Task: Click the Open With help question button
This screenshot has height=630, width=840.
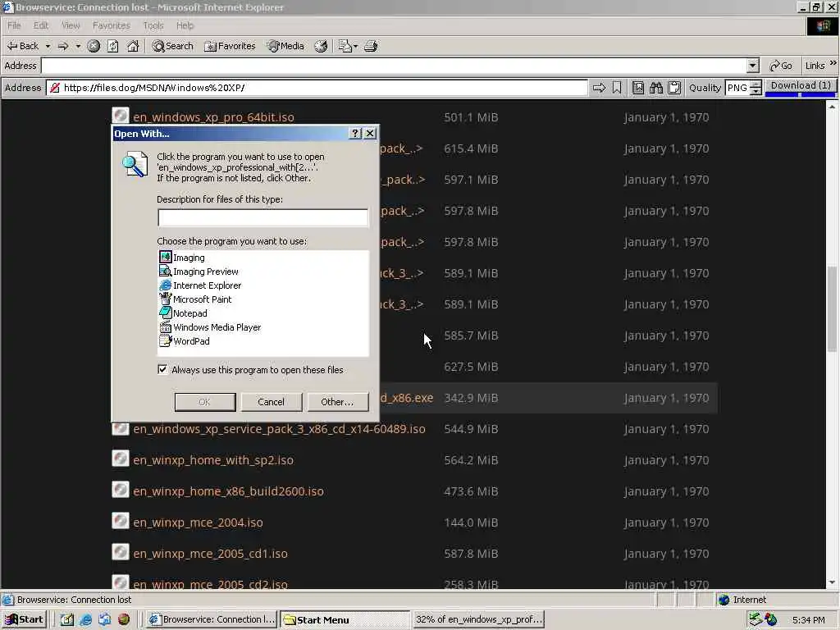Action: (x=355, y=134)
